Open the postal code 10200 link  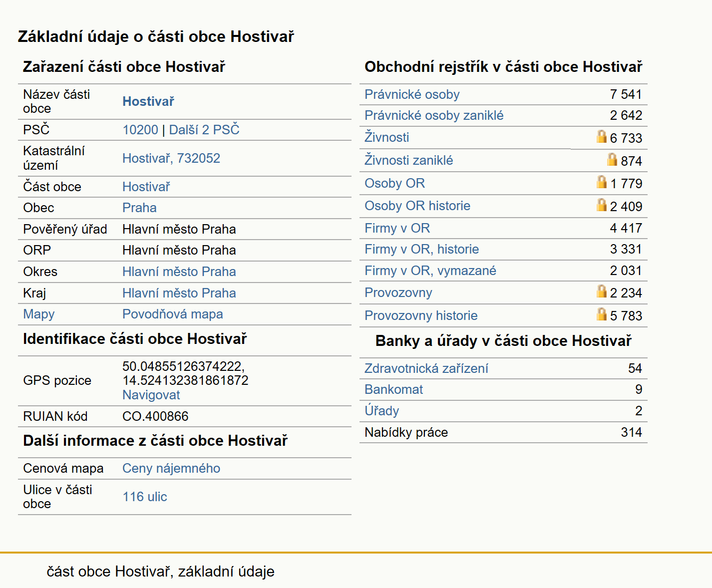tap(140, 130)
